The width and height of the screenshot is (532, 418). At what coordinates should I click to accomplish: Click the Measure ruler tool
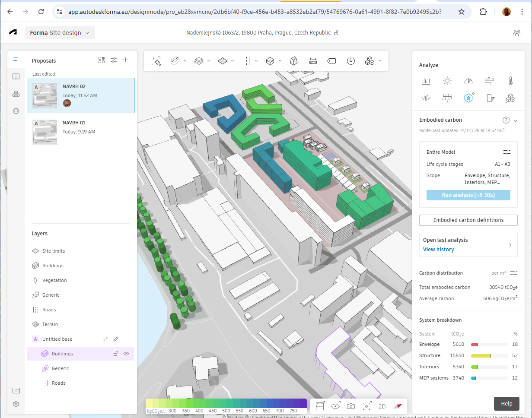point(313,61)
